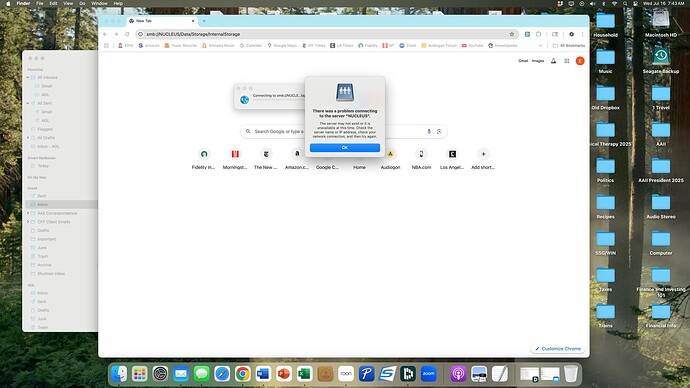This screenshot has height=388, width=690.
Task: Open the File menu in menu bar
Action: point(40,3)
